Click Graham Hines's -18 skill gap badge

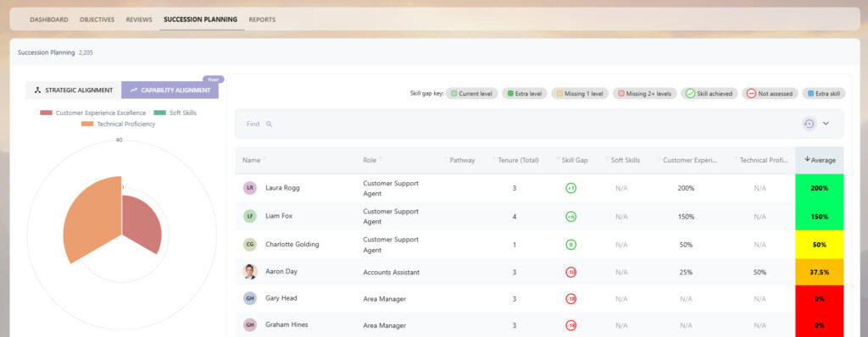570,325
